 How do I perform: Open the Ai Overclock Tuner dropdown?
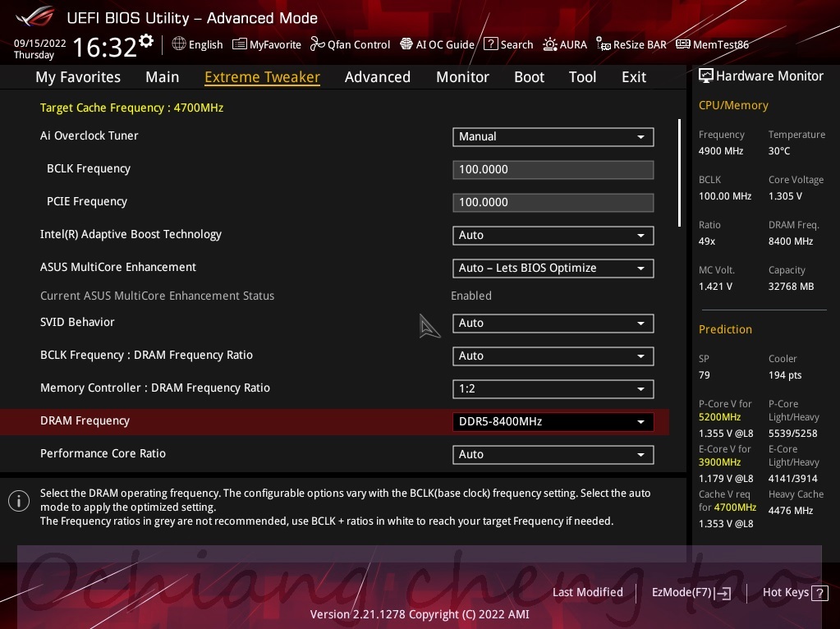click(x=553, y=136)
